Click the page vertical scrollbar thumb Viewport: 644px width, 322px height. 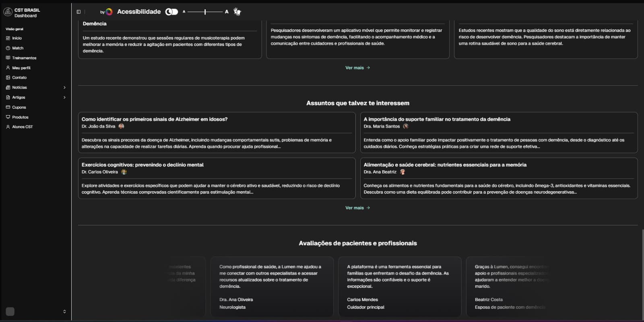point(642,275)
